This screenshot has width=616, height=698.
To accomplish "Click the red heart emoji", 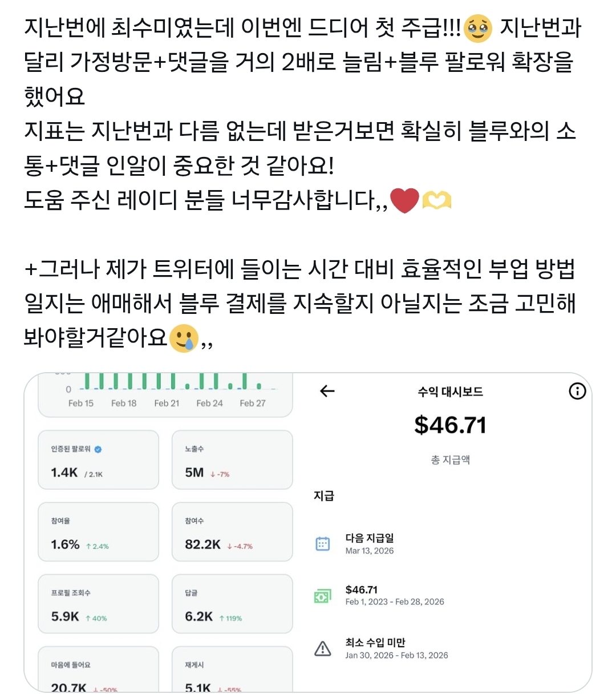I will point(405,200).
